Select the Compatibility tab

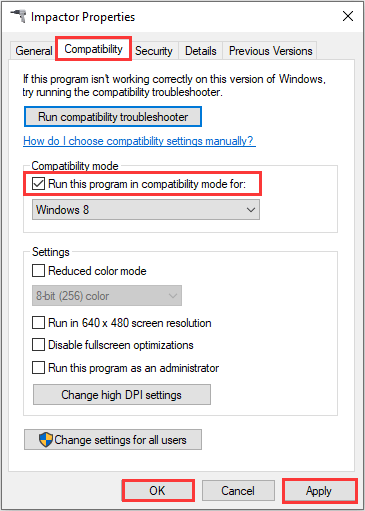pyautogui.click(x=93, y=49)
